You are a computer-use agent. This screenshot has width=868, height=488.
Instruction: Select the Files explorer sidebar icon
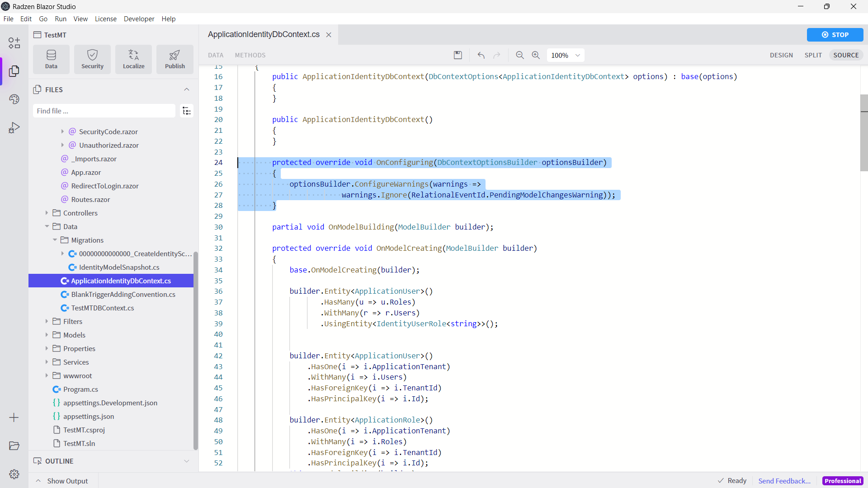(x=14, y=71)
